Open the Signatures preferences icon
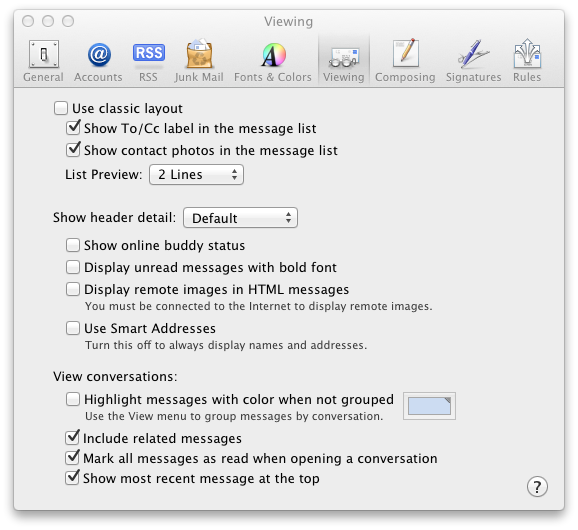The image size is (578, 530). (473, 54)
